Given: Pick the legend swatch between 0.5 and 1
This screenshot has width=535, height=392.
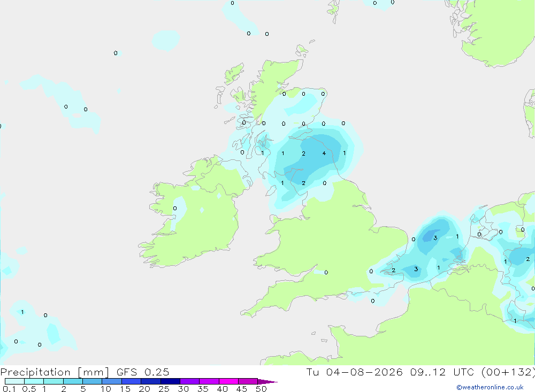Looking at the screenshot, I should pos(34,381).
